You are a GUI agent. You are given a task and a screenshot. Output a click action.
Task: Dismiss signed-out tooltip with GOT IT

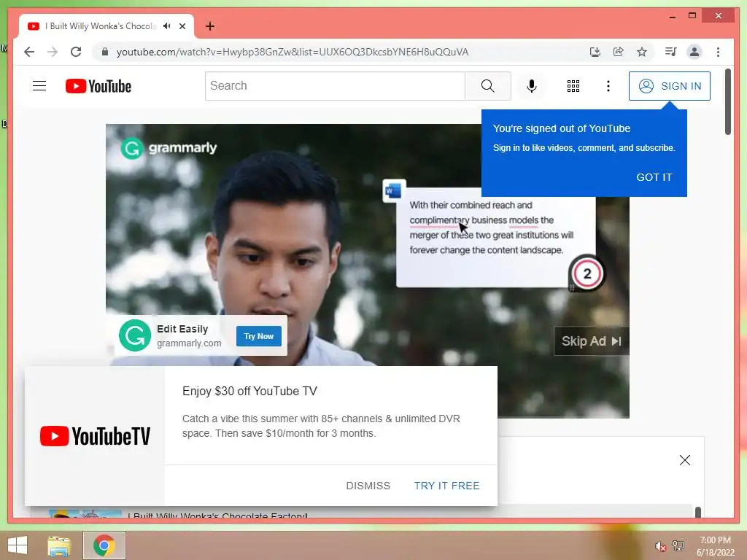654,177
